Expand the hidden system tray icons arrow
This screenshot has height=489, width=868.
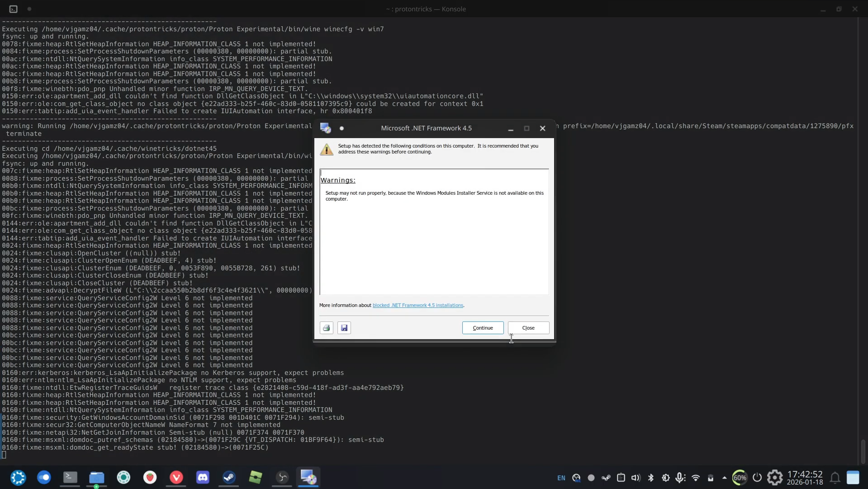725,478
